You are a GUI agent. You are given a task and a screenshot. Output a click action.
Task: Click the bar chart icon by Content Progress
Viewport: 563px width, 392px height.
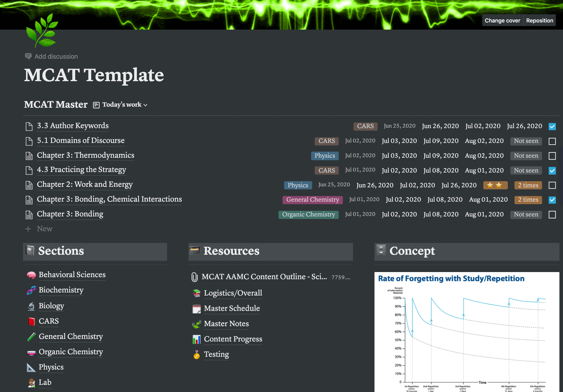tap(196, 339)
